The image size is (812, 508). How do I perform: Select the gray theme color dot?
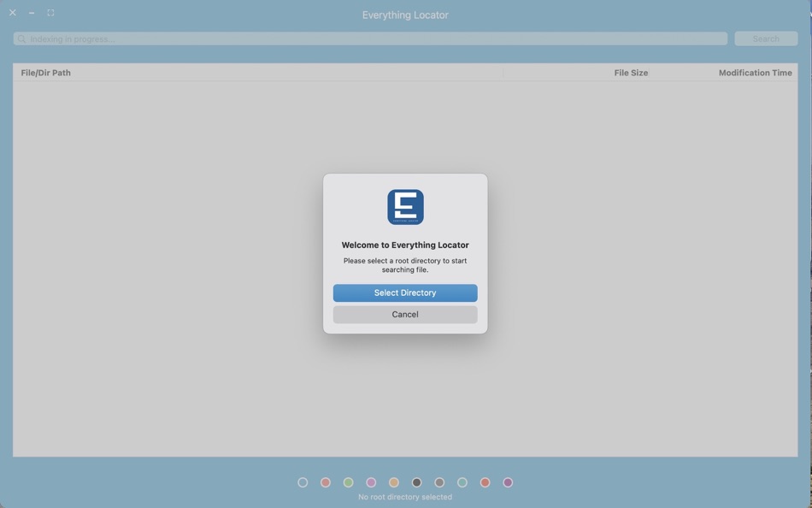point(439,481)
